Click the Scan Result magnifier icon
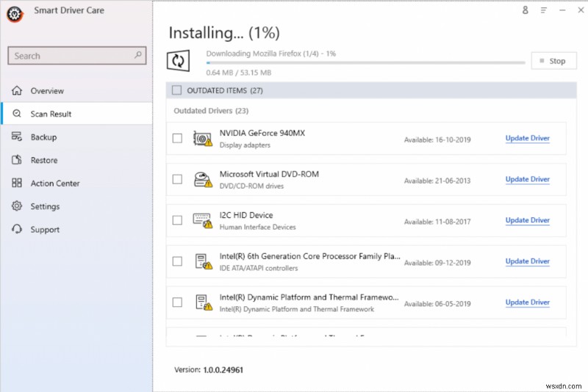 pos(17,114)
